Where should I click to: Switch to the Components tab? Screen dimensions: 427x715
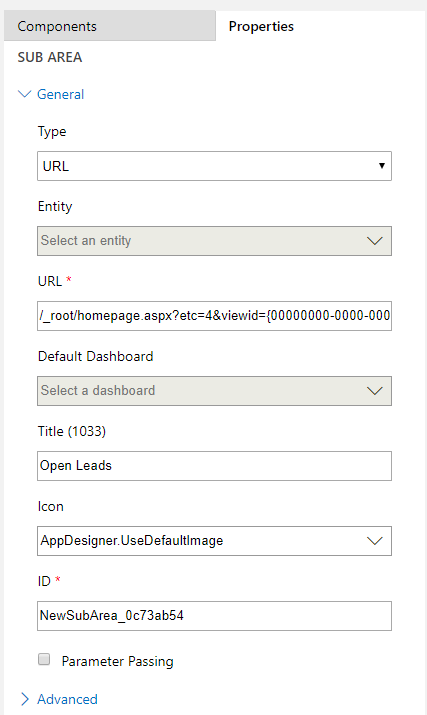109,26
